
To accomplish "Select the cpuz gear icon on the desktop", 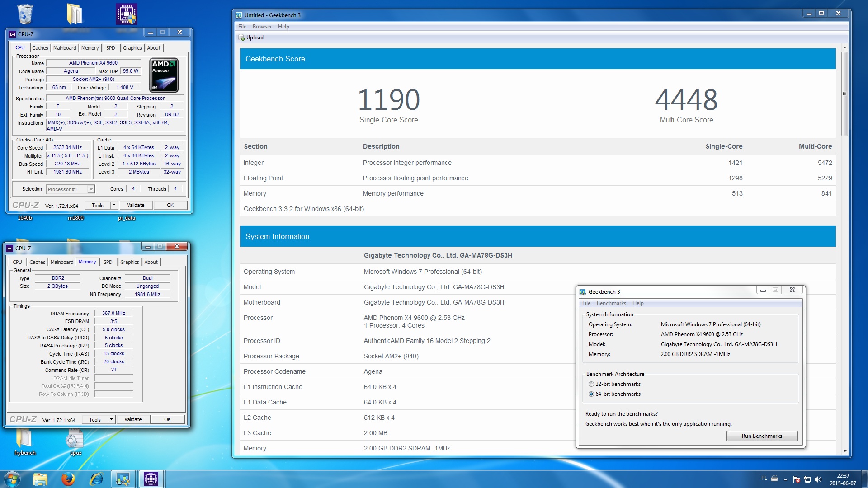I will [x=75, y=439].
